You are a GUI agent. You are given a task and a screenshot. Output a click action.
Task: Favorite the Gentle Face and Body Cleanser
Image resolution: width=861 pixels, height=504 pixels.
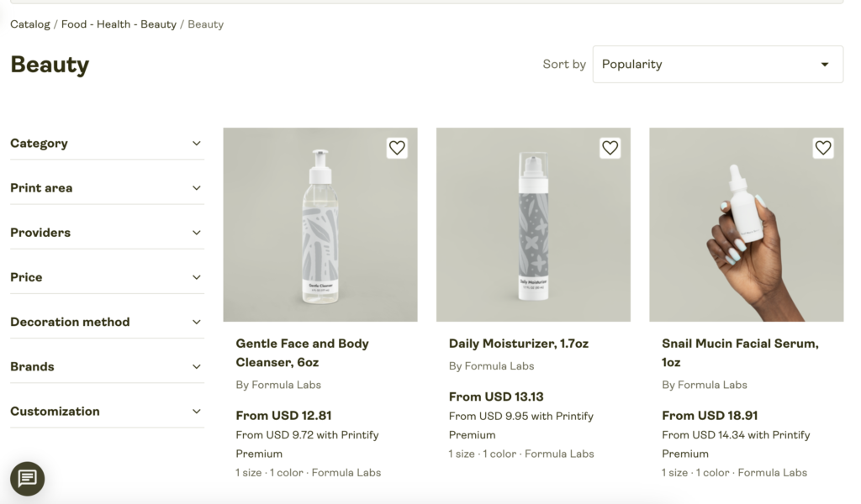tap(397, 148)
